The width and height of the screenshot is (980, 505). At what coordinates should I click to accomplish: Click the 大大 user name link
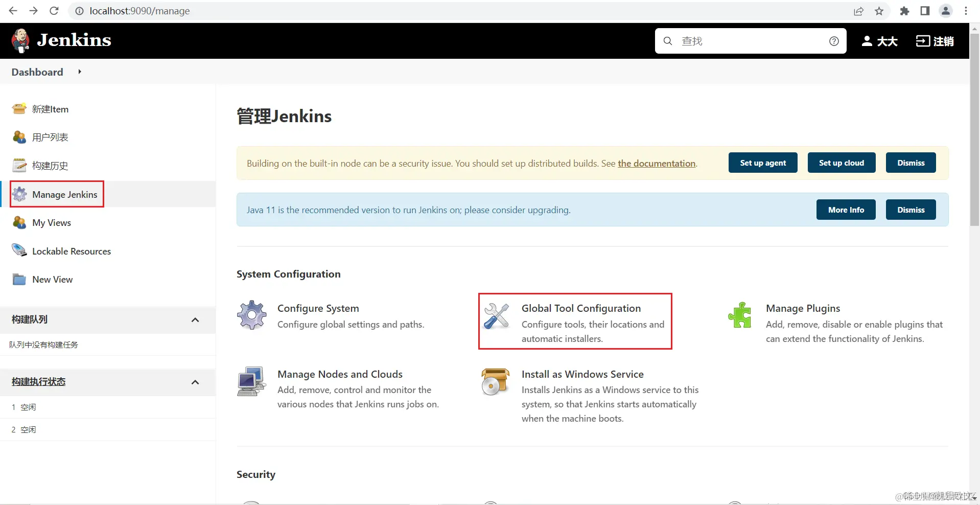click(888, 41)
